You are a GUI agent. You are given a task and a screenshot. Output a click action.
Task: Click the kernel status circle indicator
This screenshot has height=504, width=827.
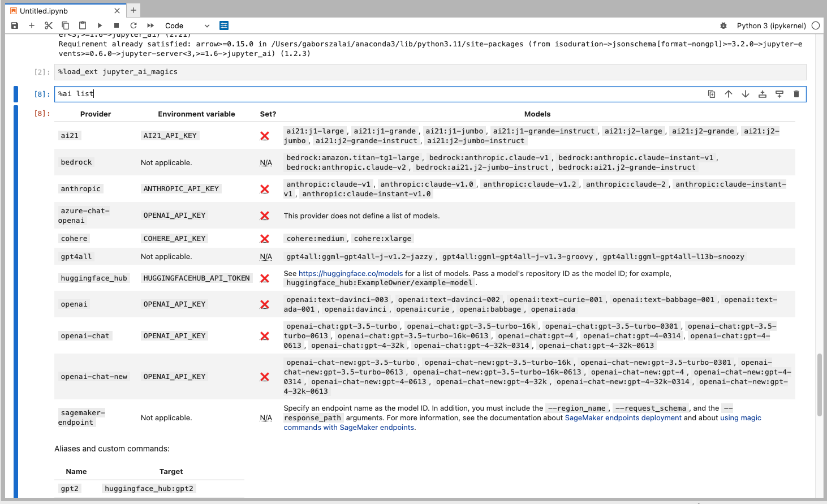pos(816,25)
